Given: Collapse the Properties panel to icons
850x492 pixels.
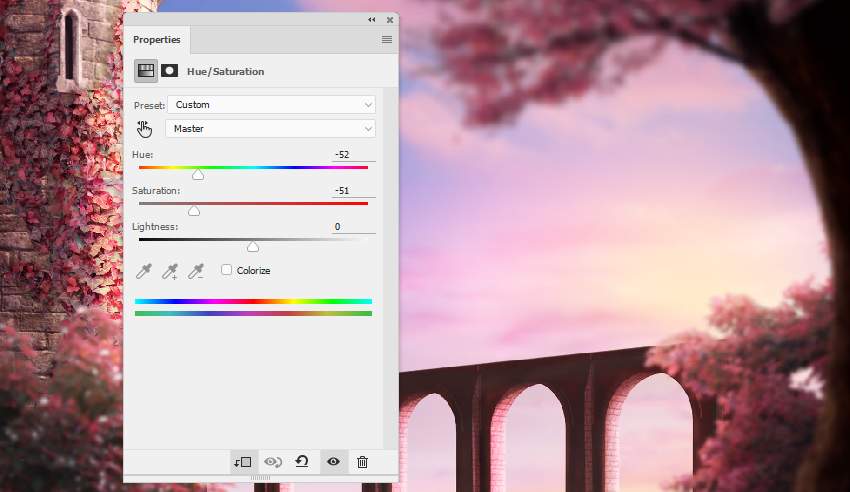Looking at the screenshot, I should tap(371, 20).
